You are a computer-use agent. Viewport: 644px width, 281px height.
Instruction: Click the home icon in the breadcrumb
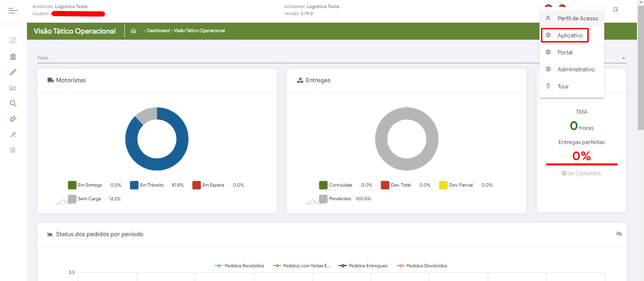134,31
